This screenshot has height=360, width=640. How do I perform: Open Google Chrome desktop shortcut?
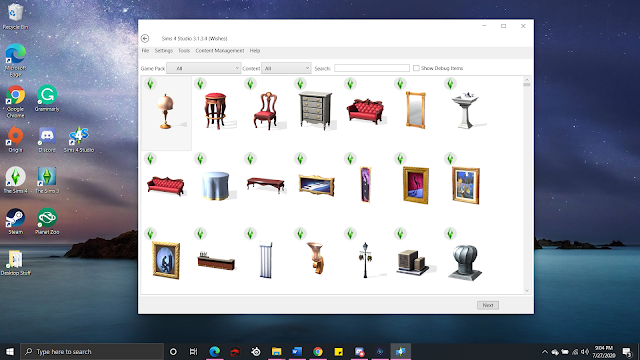pos(15,101)
